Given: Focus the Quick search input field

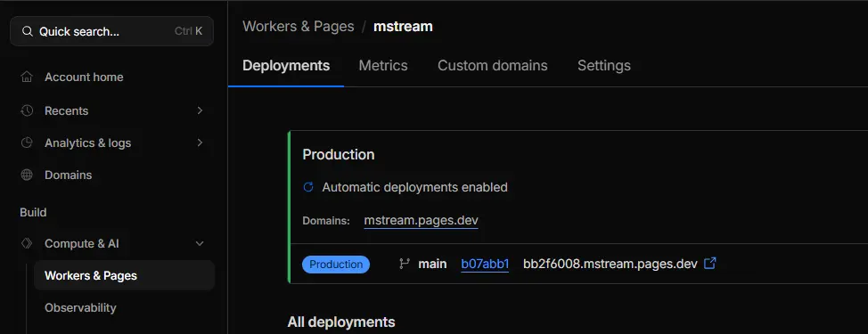Looking at the screenshot, I should click(111, 31).
